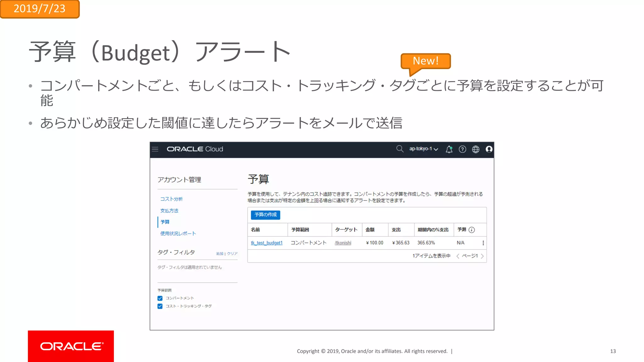This screenshot has width=644, height=362.
Task: Click the New! callout badge
Action: tap(425, 61)
